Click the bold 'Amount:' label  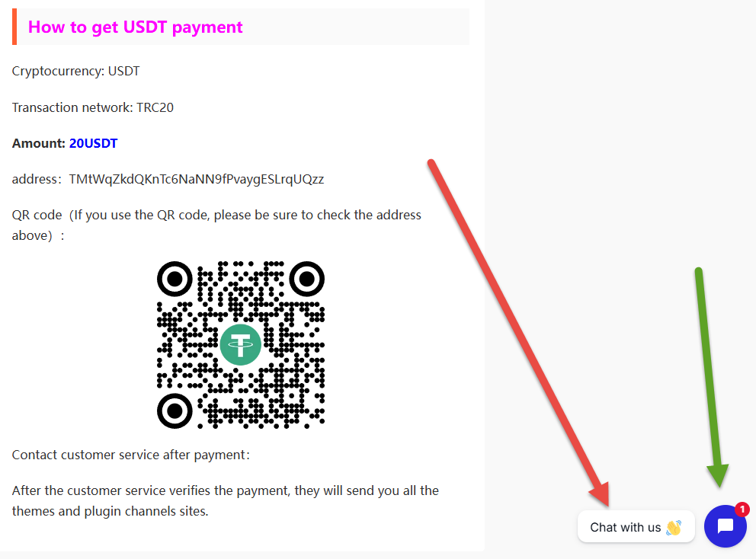(x=39, y=143)
